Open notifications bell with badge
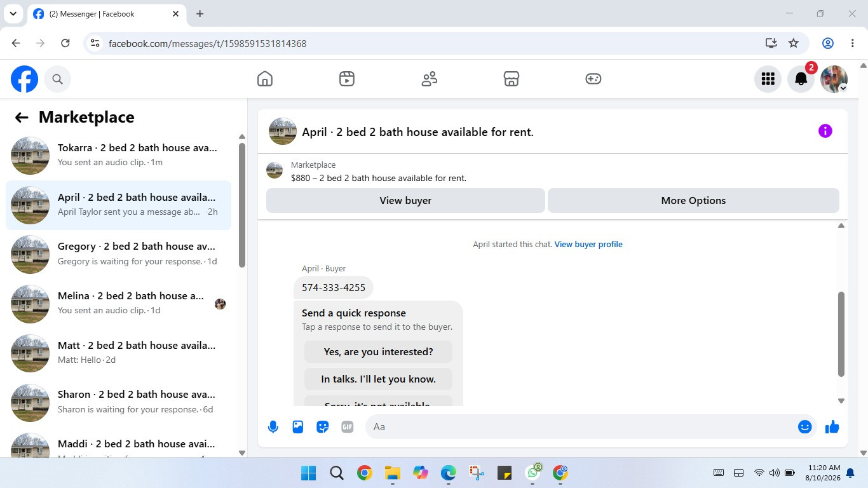This screenshot has width=868, height=488. 801,79
